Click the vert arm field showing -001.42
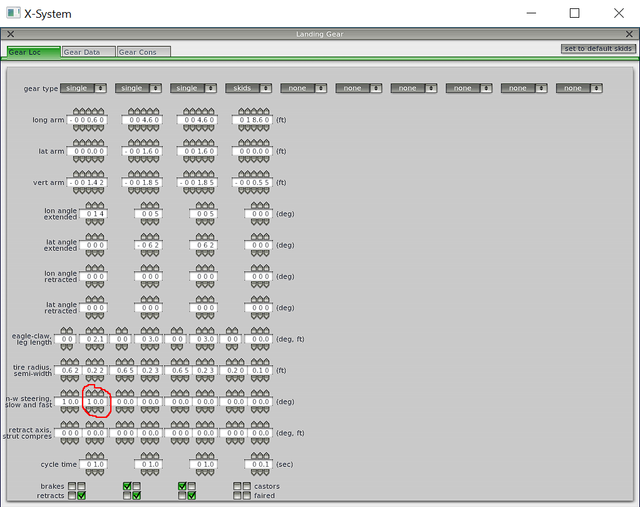Image resolution: width=640 pixels, height=507 pixels. pos(87,183)
